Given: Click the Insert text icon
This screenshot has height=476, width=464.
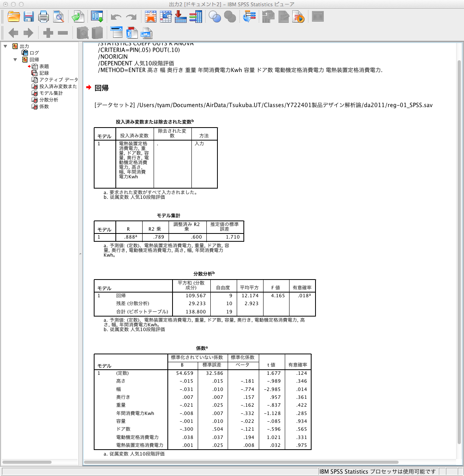Looking at the screenshot, I should [x=147, y=33].
